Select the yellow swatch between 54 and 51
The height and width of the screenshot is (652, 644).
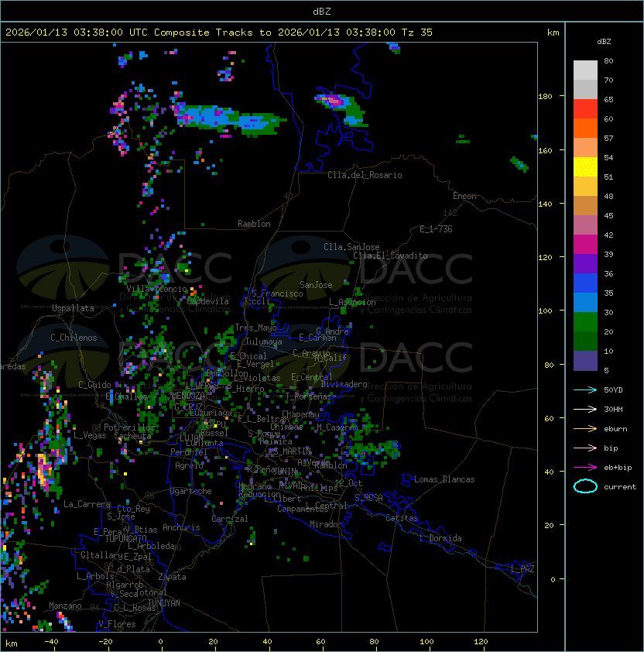coord(585,166)
